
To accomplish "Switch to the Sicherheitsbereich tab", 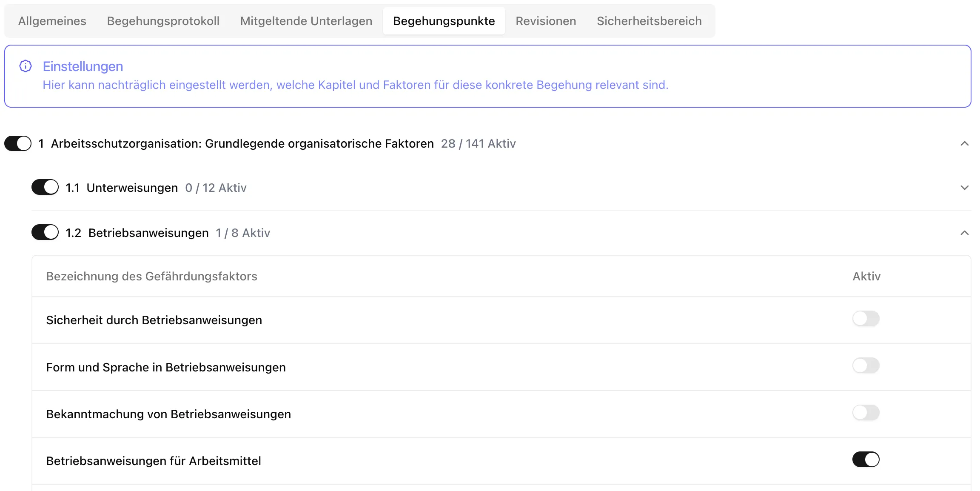I will (649, 21).
